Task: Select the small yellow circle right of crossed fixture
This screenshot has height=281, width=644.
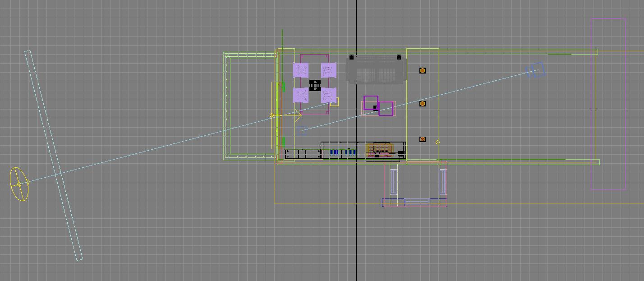Action: (437, 143)
